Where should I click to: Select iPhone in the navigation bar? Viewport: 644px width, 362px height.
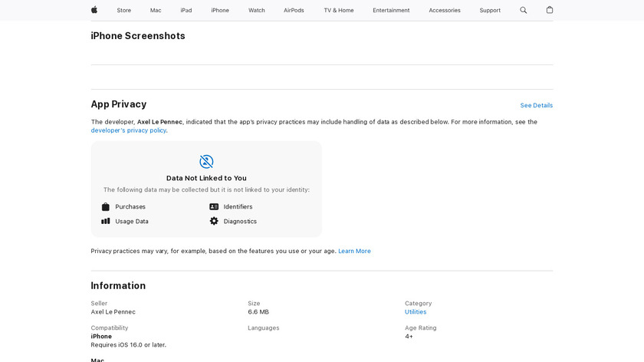point(220,10)
